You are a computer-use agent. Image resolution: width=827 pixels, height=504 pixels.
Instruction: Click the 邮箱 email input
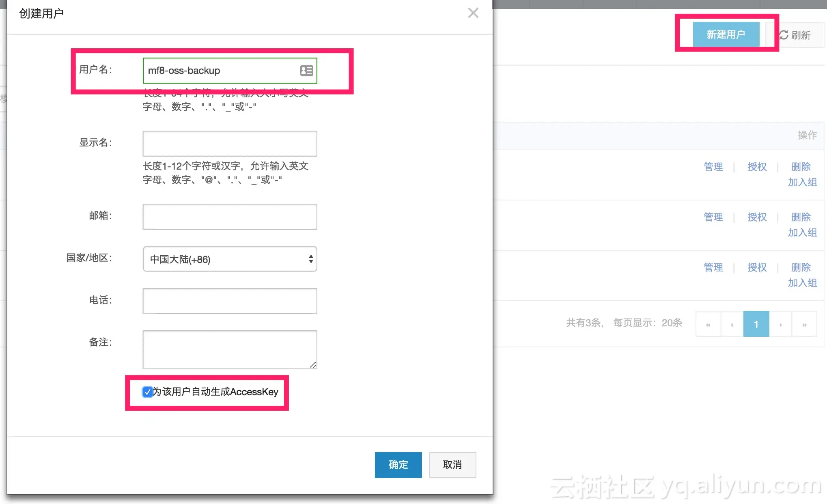click(230, 216)
